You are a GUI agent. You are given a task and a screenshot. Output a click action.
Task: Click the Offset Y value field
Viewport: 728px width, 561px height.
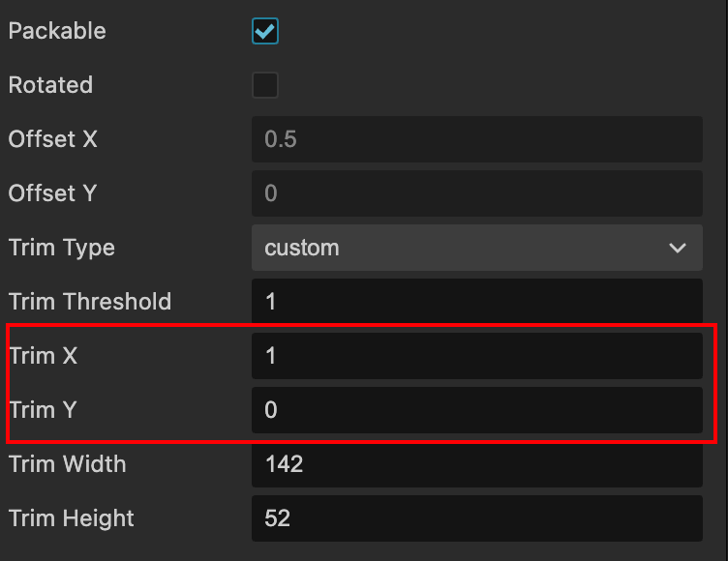click(x=476, y=193)
